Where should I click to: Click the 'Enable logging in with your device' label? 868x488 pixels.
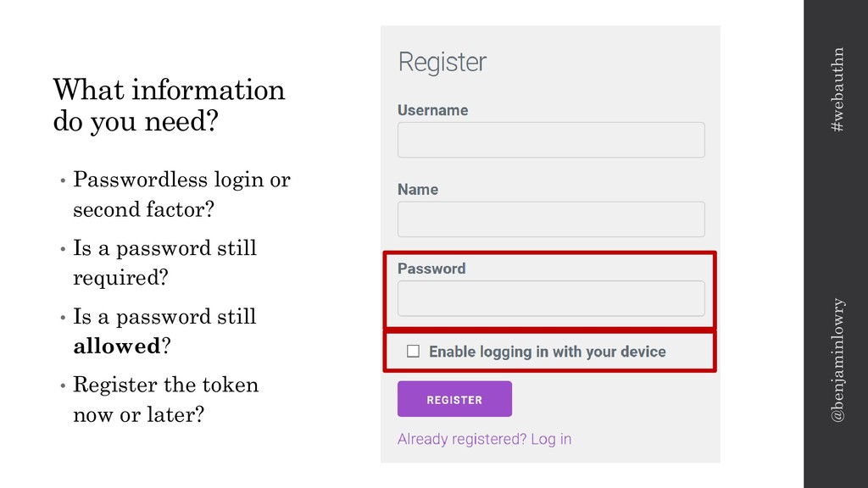tap(547, 352)
